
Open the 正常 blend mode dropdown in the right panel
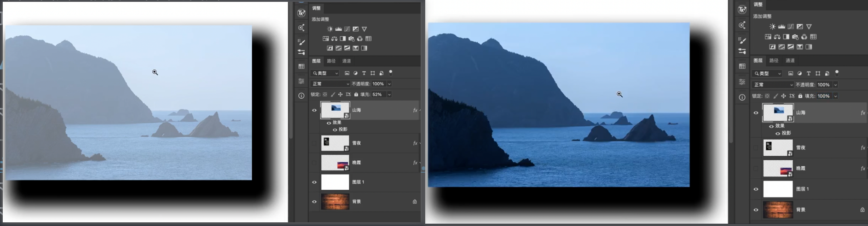(x=773, y=85)
